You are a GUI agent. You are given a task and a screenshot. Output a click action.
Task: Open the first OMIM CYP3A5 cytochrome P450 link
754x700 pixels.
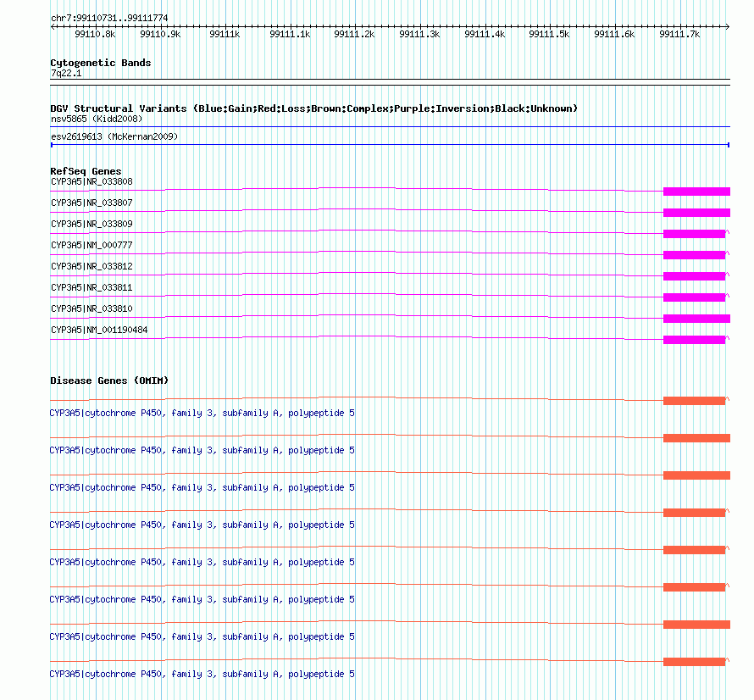(202, 414)
